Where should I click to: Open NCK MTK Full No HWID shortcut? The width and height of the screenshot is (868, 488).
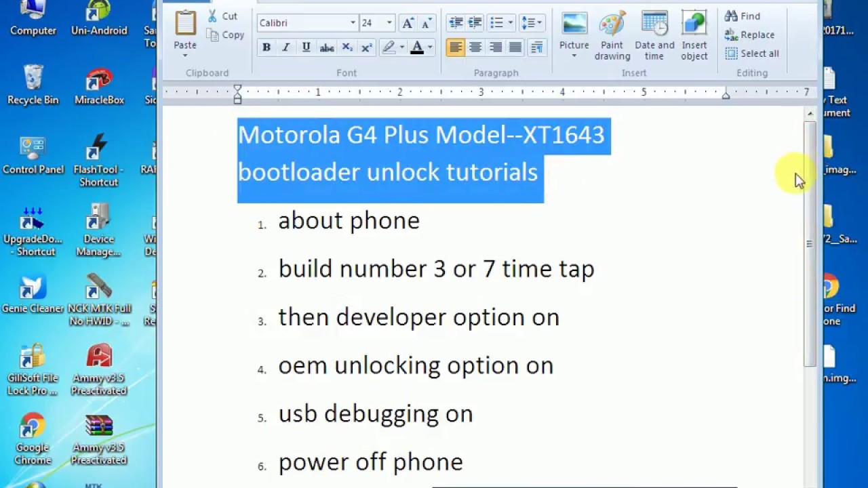99,300
